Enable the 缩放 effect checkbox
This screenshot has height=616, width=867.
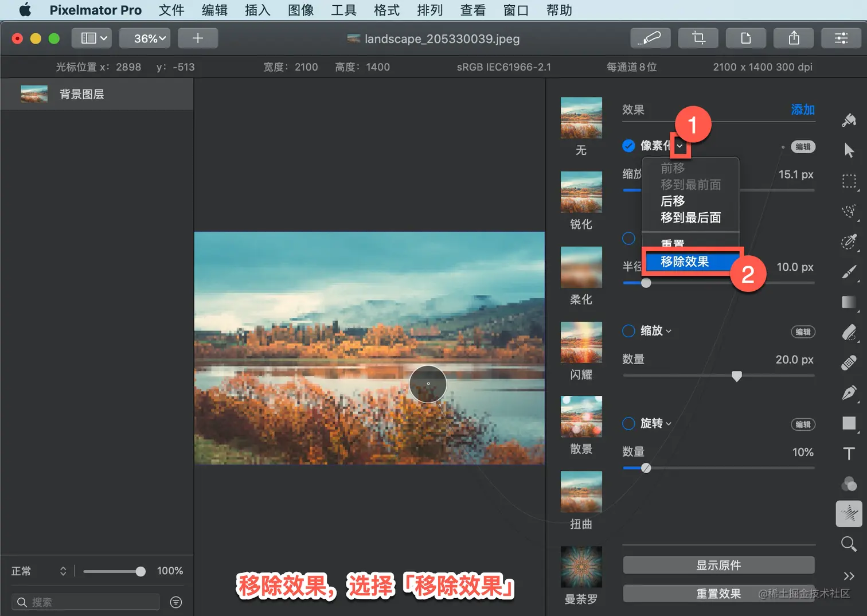pyautogui.click(x=628, y=331)
